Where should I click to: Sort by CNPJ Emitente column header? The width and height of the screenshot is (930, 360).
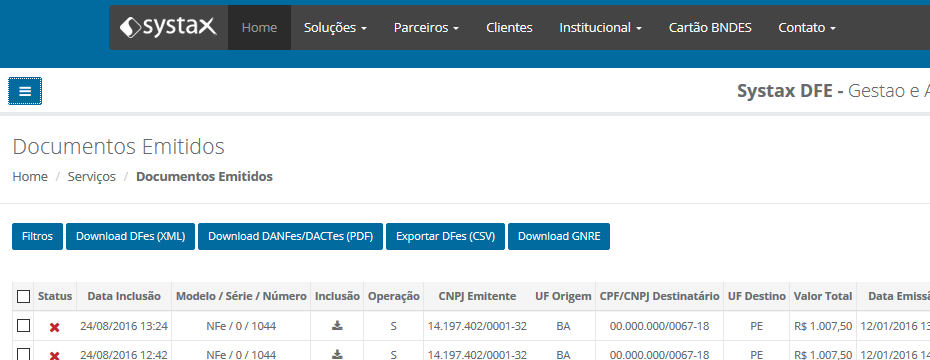point(477,296)
